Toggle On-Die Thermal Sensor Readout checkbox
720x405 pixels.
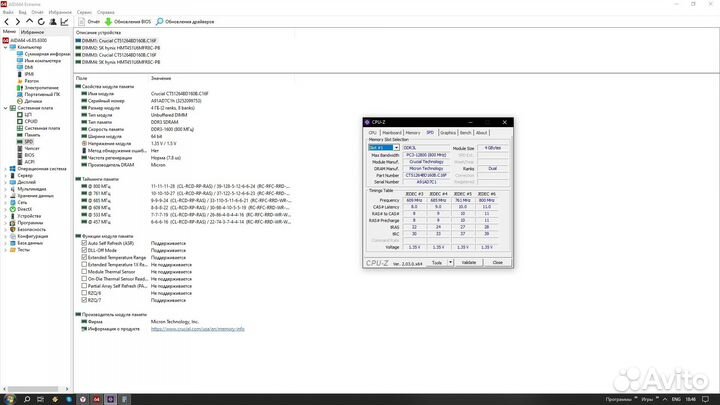click(x=84, y=279)
